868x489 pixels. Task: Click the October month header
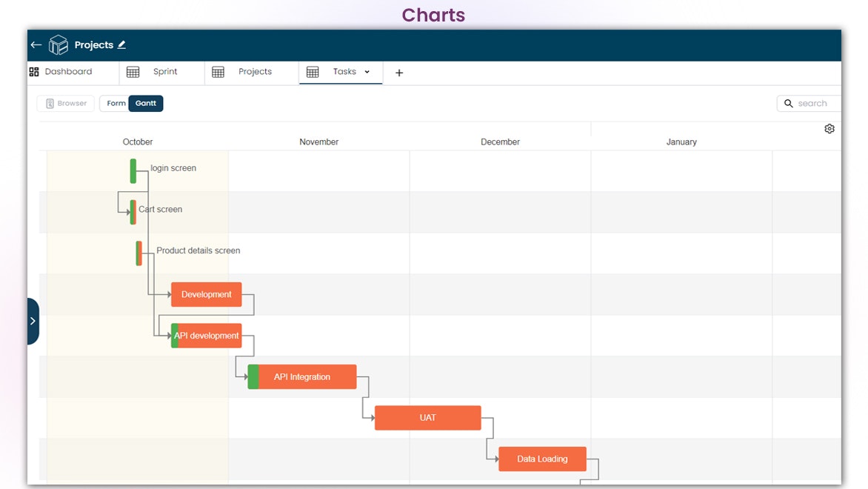pos(138,142)
